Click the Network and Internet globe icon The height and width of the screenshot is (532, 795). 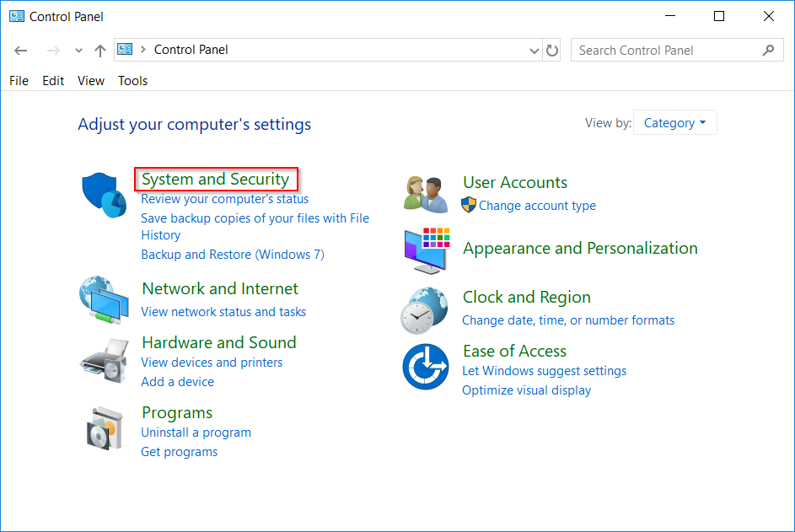coord(103,299)
